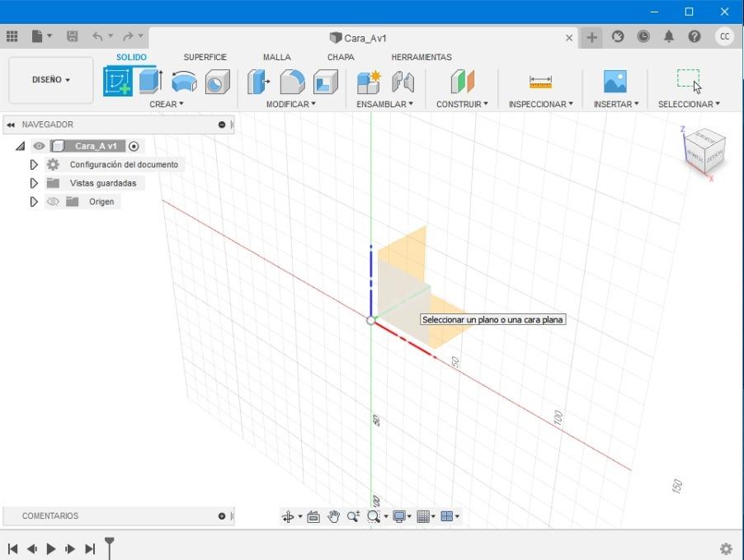Select the Pan hand tool
This screenshot has width=744, height=560.
coord(334,516)
